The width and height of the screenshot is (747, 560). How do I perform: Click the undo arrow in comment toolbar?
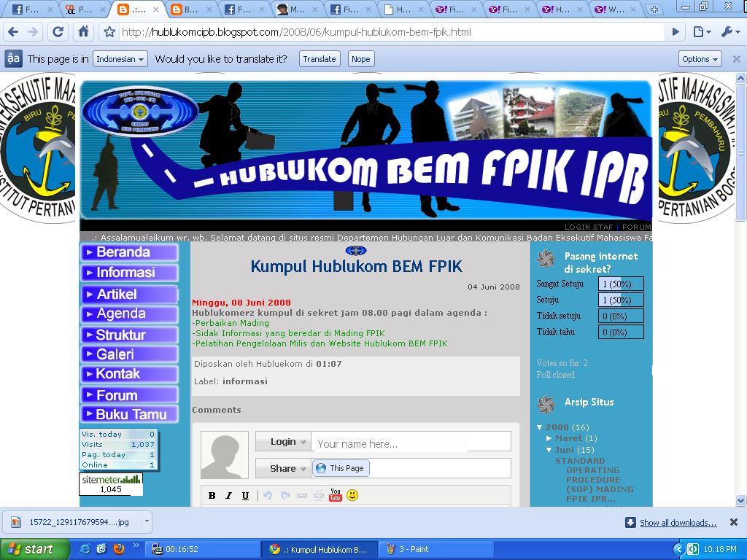[x=268, y=495]
